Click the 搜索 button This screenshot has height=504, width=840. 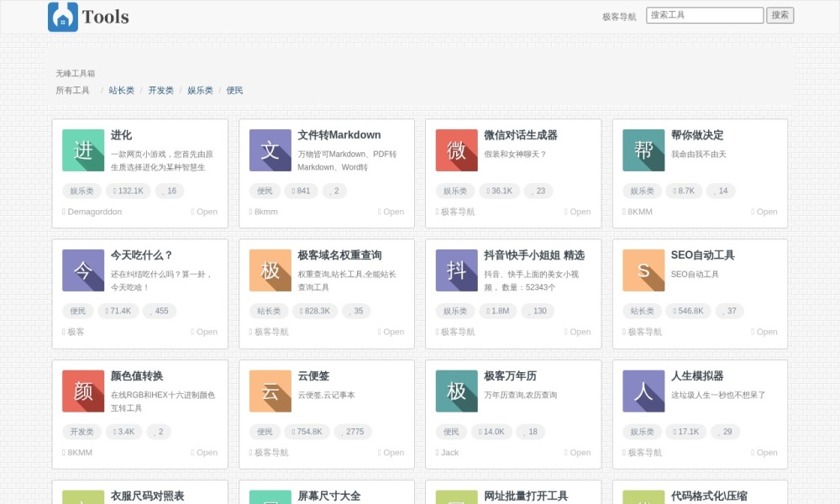[780, 14]
